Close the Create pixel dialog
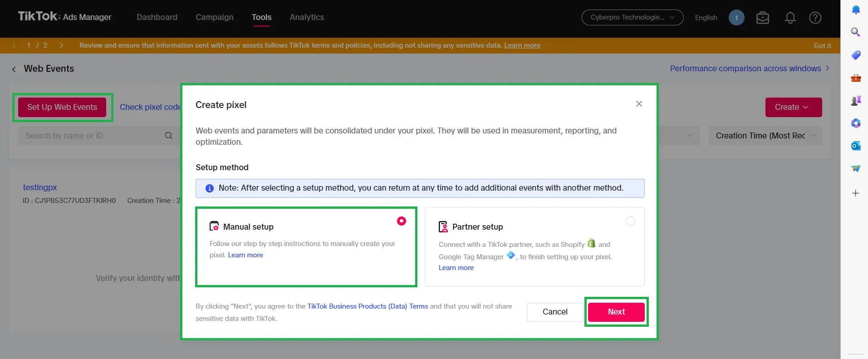Viewport: 868px width, 359px height. click(639, 104)
